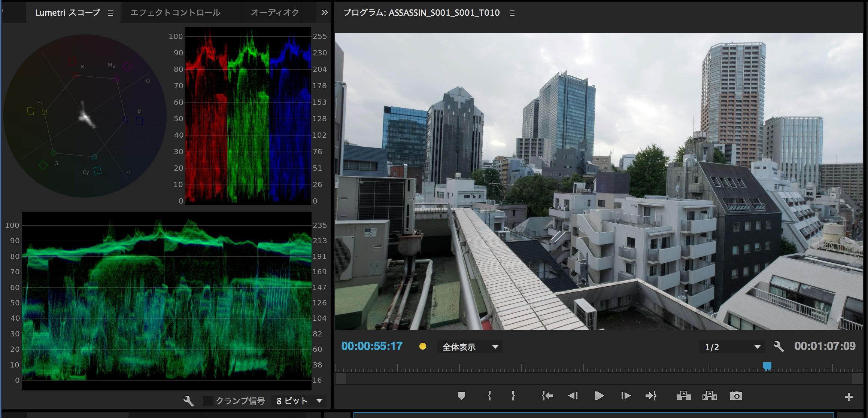Toggle the クランプ信号 checkbox
Image resolution: width=868 pixels, height=418 pixels.
coord(208,401)
